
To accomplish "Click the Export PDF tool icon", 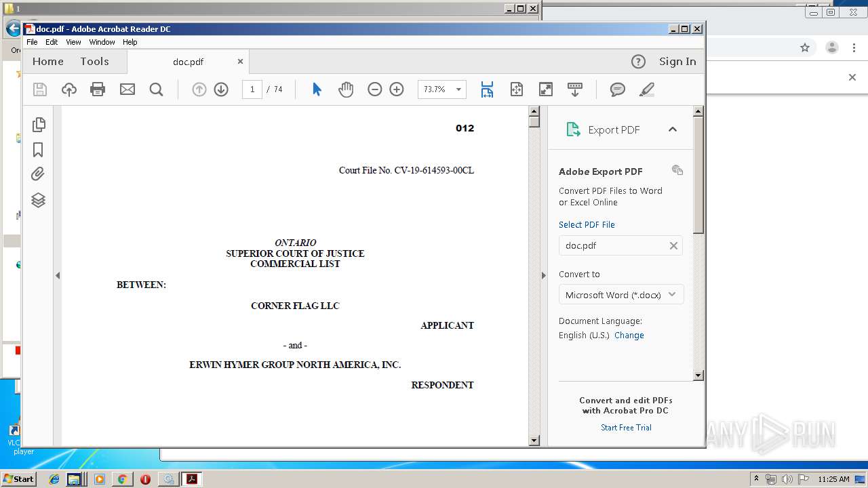I will [x=574, y=129].
